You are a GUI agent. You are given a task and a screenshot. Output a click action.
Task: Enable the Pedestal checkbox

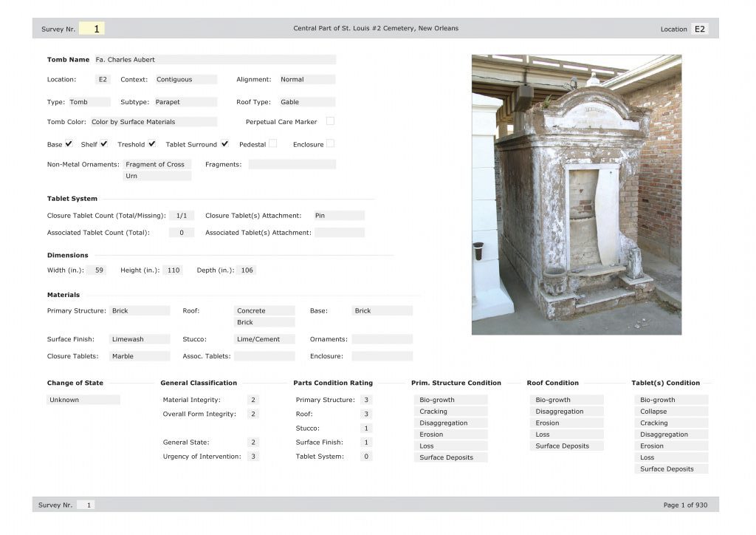[x=273, y=144]
